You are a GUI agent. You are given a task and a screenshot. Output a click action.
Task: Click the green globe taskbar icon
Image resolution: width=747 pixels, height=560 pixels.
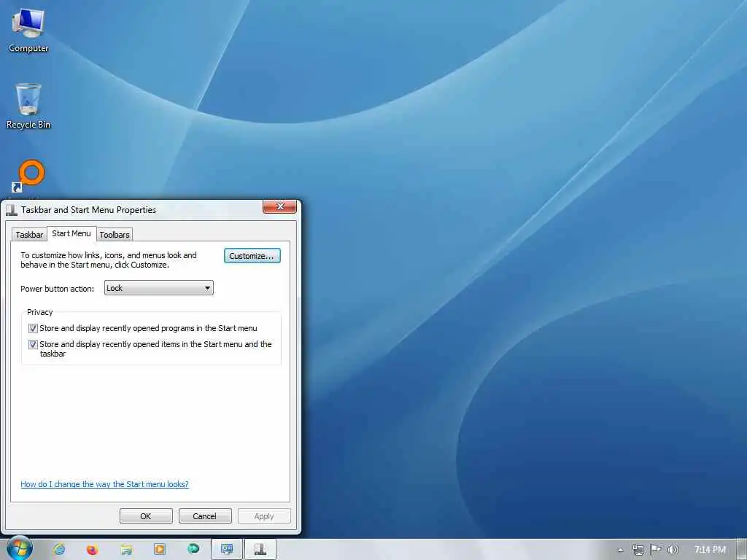tap(193, 549)
